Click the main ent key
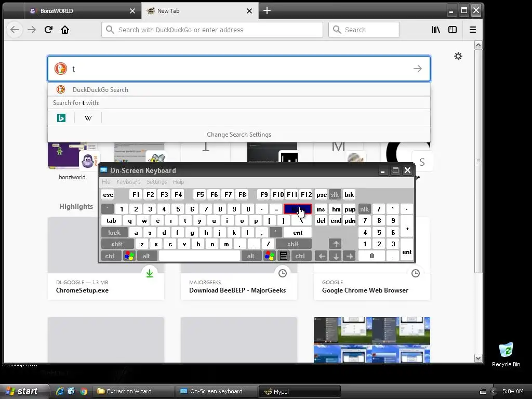 pyautogui.click(x=298, y=233)
